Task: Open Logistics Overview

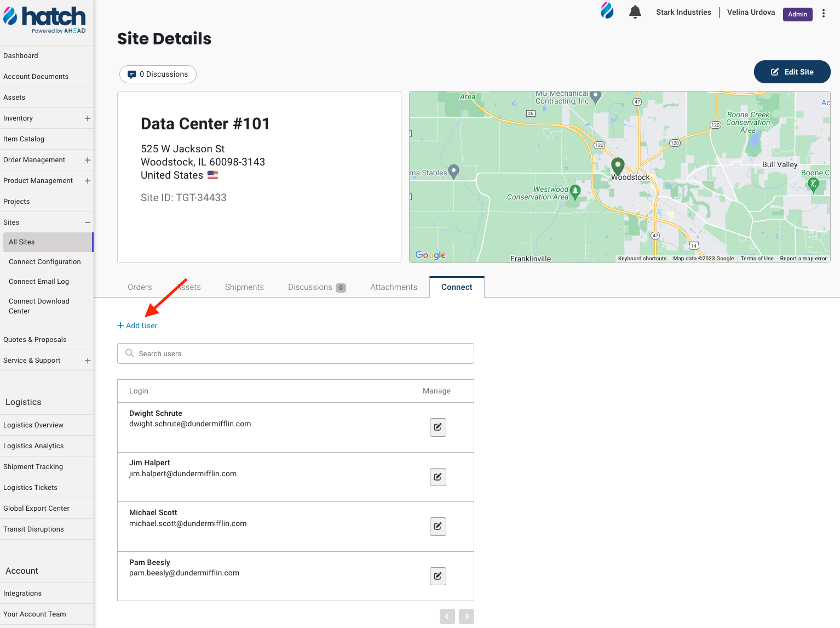Action: click(47, 425)
